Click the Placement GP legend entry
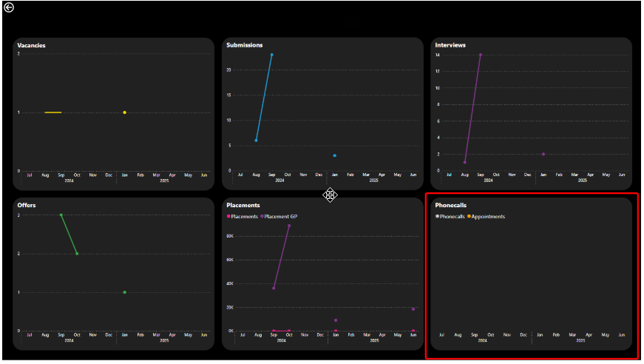 279,217
